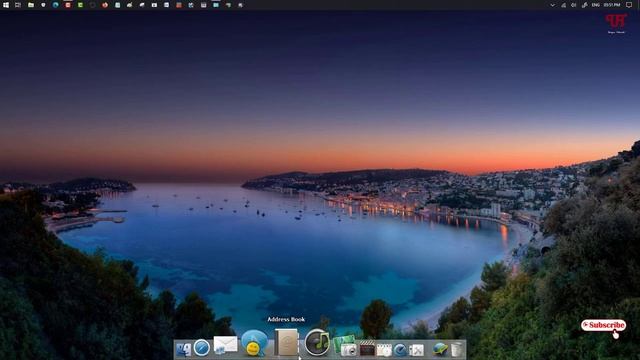Screen dimensions: 640x360
Task: Open the notification center icon
Action: (629, 5)
